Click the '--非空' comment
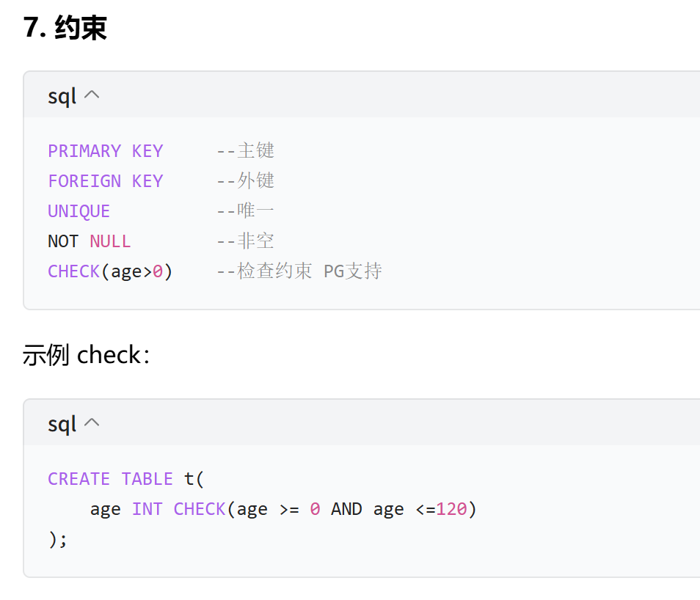 pos(246,241)
